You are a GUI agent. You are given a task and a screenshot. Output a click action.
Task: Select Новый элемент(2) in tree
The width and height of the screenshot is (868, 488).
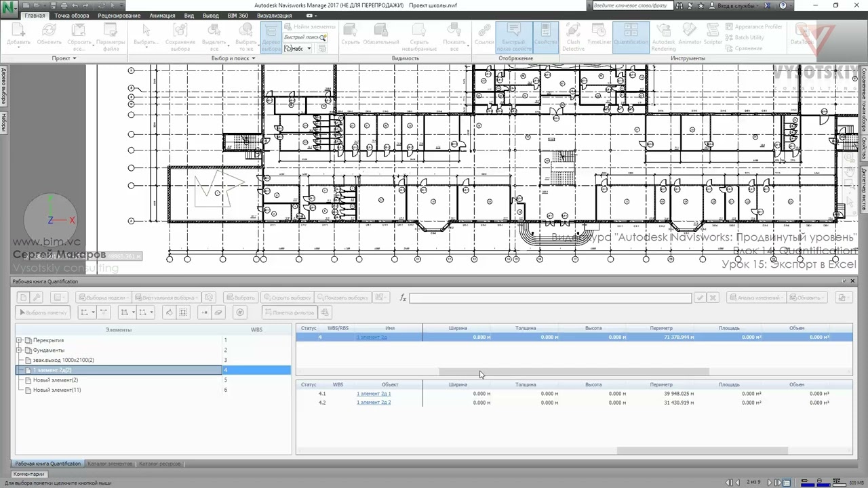click(x=55, y=380)
